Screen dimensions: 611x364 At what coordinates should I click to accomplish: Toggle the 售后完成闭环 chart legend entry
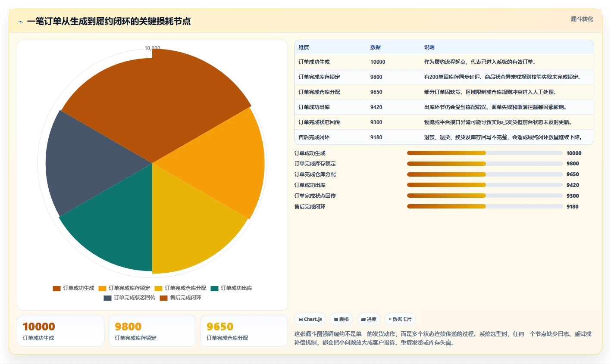tap(180, 298)
